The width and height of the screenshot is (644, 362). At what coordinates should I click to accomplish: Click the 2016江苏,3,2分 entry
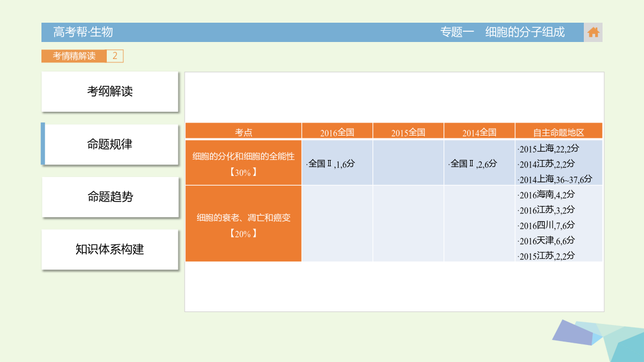coord(546,210)
